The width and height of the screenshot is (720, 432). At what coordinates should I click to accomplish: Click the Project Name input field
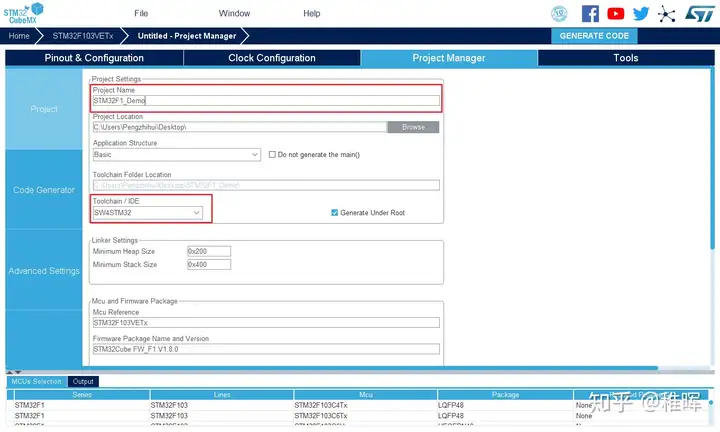coord(266,101)
